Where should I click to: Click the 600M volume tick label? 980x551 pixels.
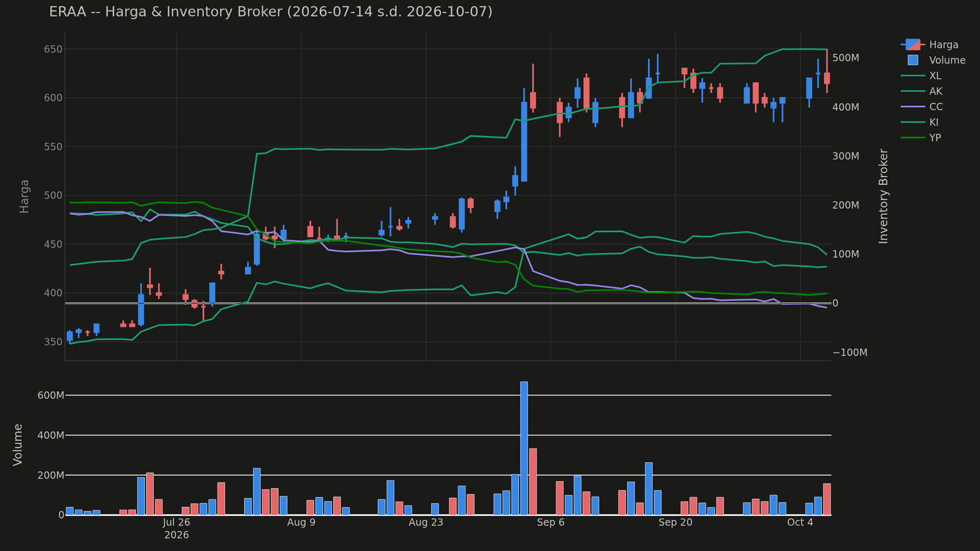(51, 395)
